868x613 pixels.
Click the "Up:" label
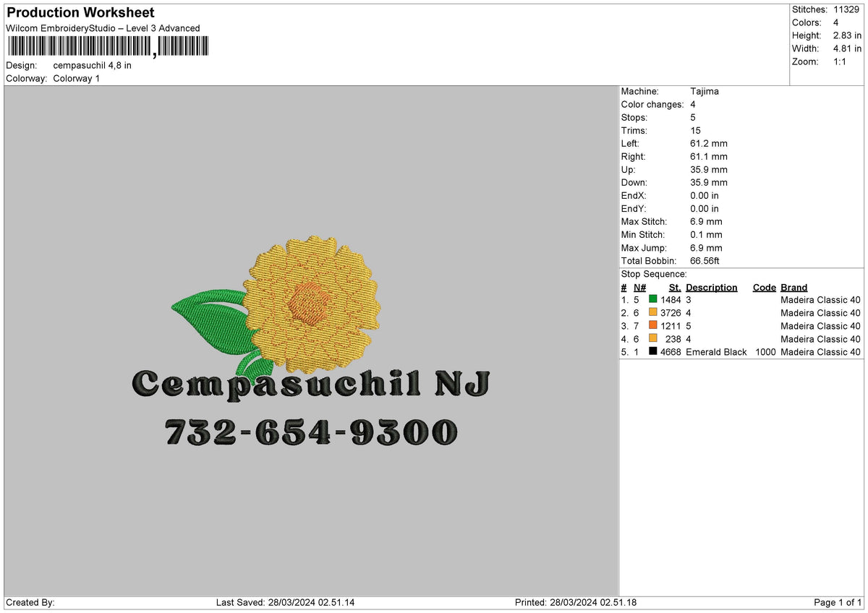[629, 170]
